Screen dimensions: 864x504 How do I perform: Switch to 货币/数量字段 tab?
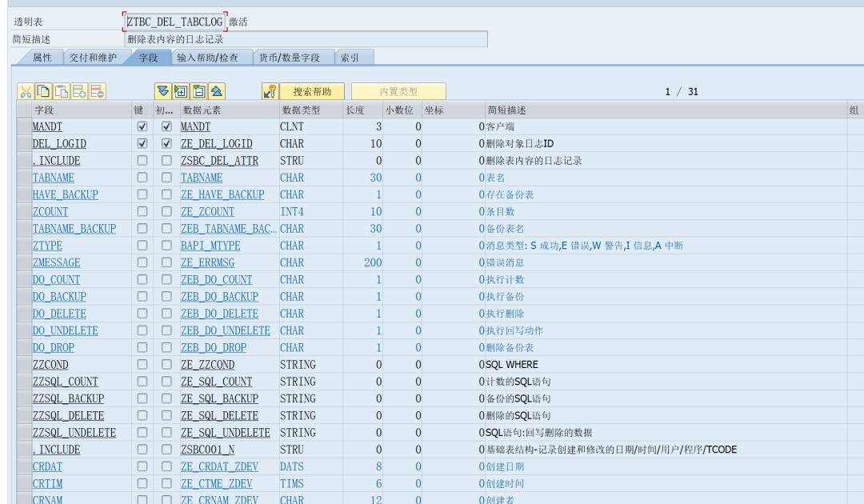click(x=290, y=58)
